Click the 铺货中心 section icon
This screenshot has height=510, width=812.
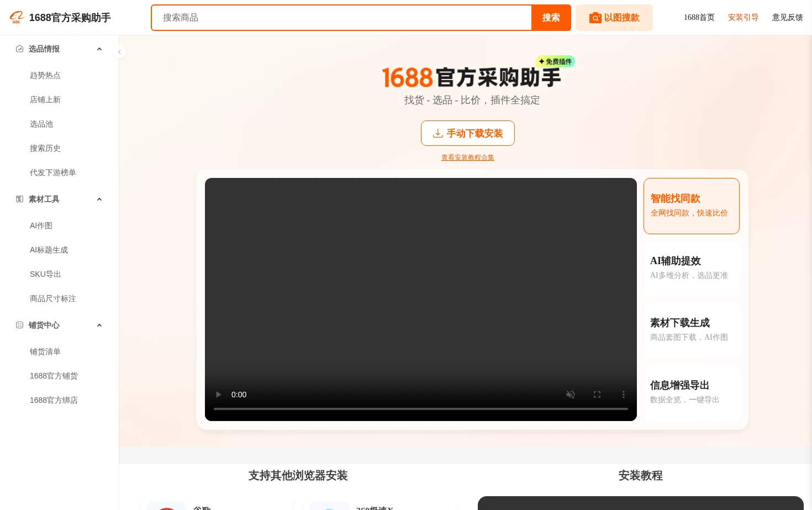click(x=20, y=325)
